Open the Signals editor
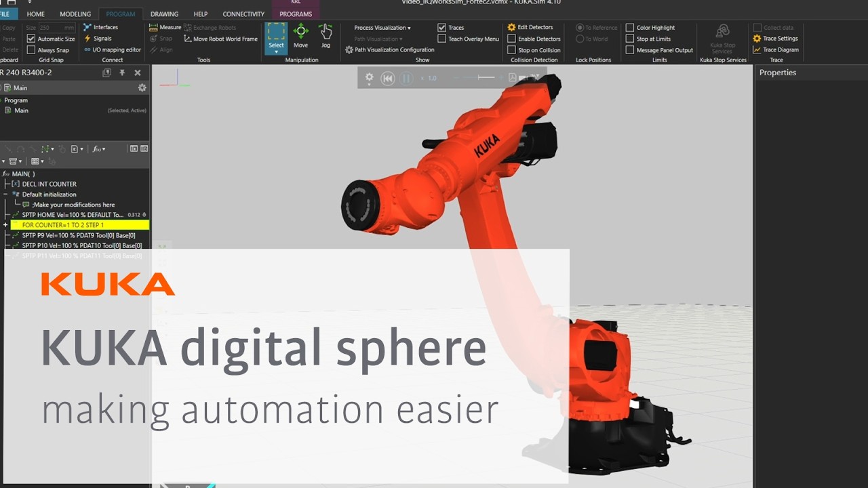This screenshot has width=868, height=488. (98, 39)
